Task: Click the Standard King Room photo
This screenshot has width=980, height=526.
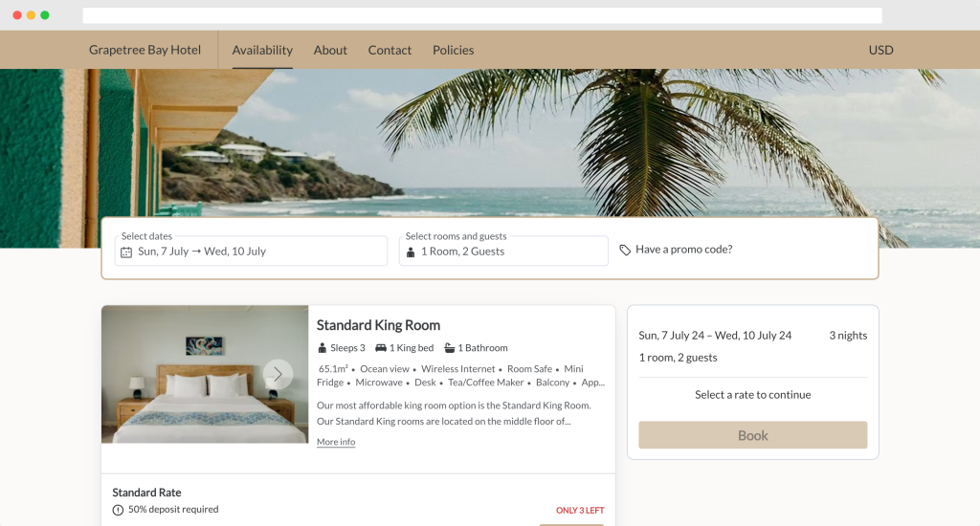Action: [x=205, y=374]
